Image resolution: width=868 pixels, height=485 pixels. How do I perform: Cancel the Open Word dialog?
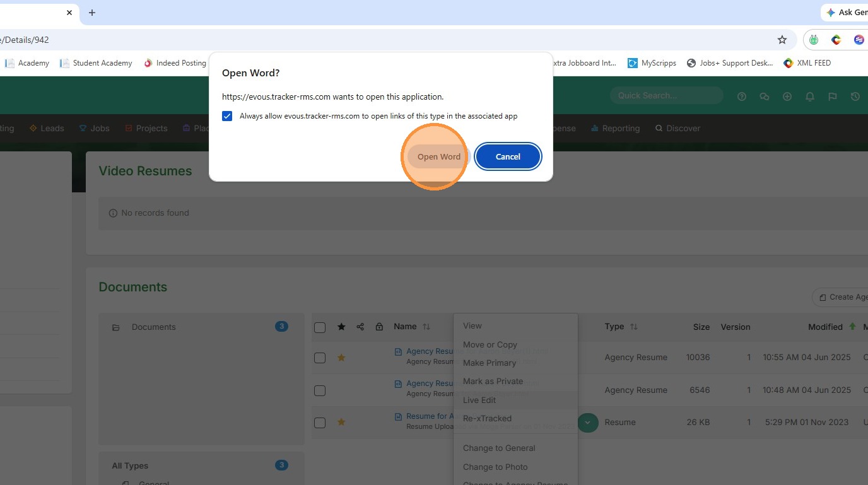508,156
